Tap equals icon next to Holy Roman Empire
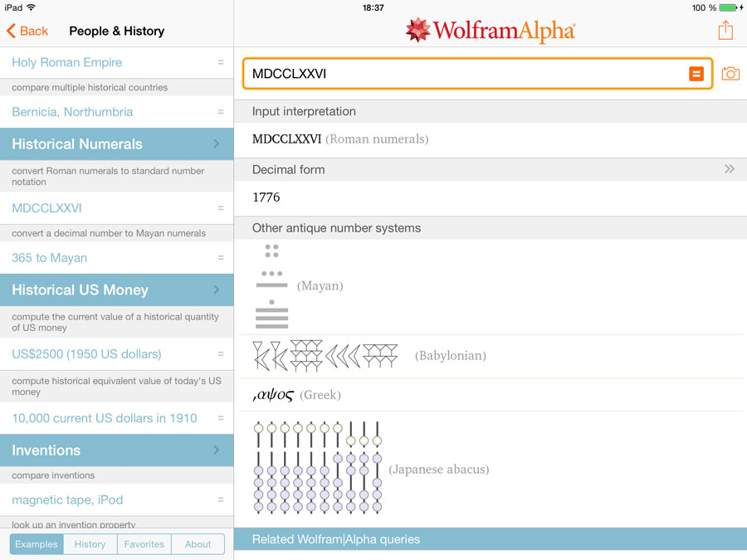Screen dimensions: 747x560 click(x=221, y=62)
